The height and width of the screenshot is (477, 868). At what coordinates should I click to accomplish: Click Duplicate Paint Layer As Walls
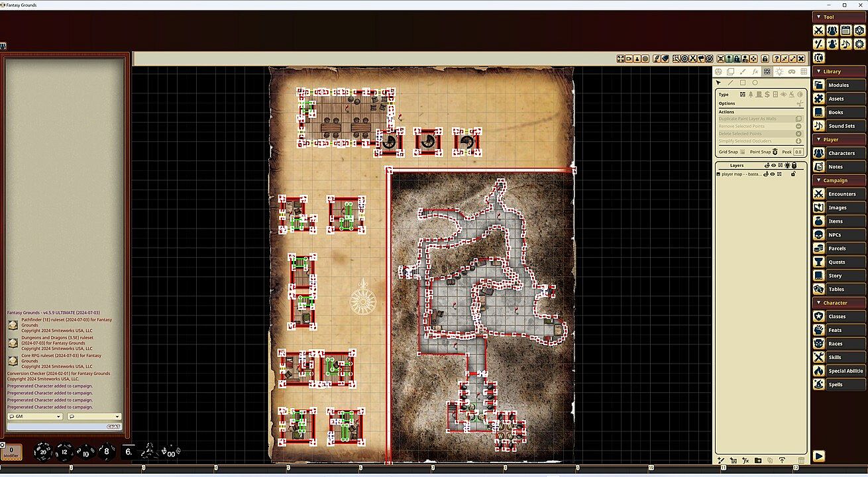(x=760, y=119)
